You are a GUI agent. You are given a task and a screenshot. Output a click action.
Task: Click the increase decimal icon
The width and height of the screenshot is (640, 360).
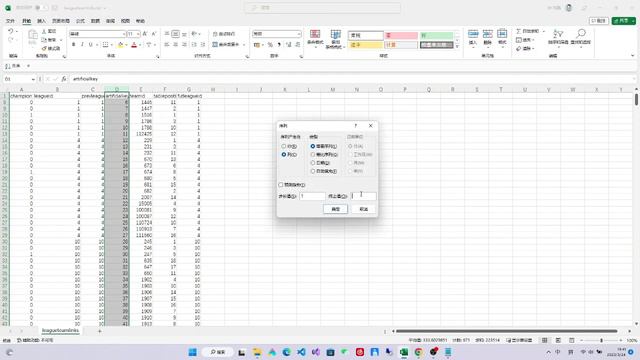click(x=289, y=44)
